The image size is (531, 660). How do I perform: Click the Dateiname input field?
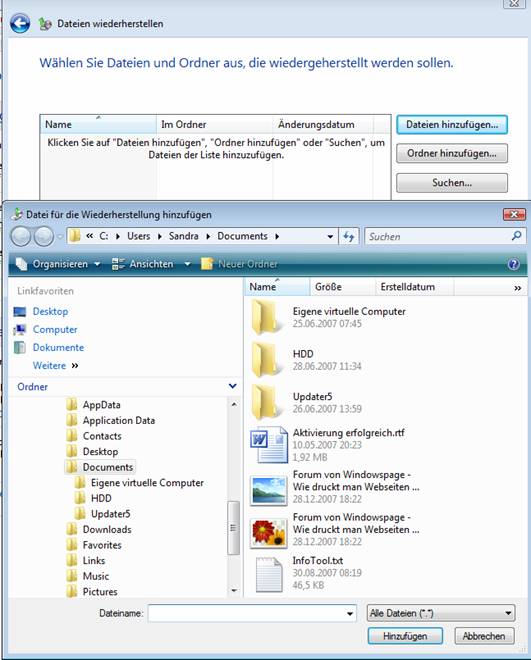click(x=252, y=613)
